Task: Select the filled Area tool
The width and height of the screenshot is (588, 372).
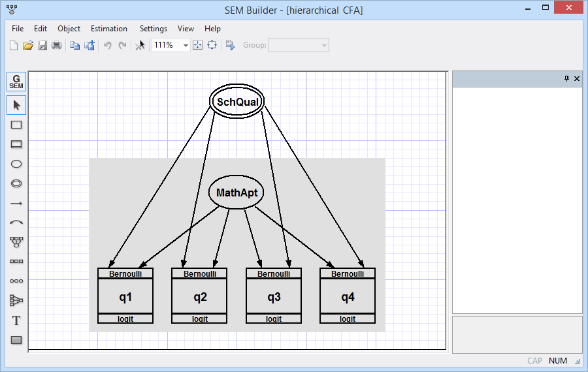Action: click(x=16, y=340)
